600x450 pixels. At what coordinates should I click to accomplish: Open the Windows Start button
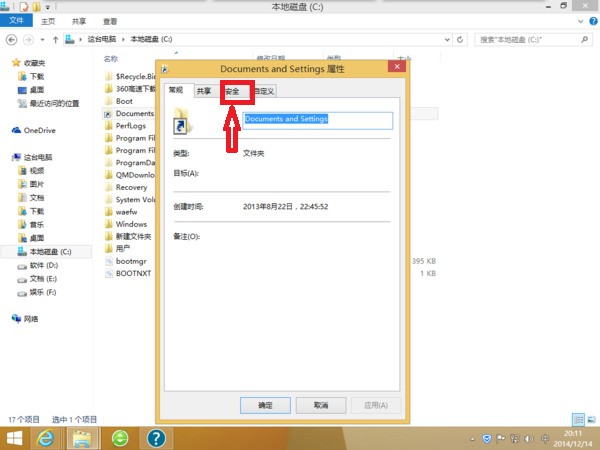[x=14, y=439]
